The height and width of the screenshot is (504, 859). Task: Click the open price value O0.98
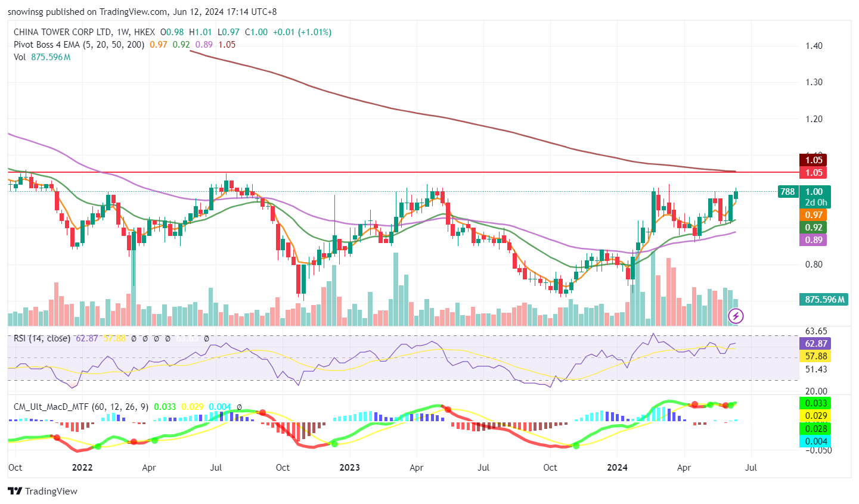[172, 32]
